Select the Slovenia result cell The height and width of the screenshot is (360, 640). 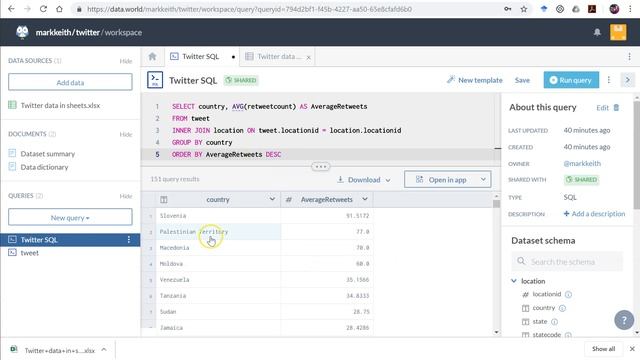218,216
